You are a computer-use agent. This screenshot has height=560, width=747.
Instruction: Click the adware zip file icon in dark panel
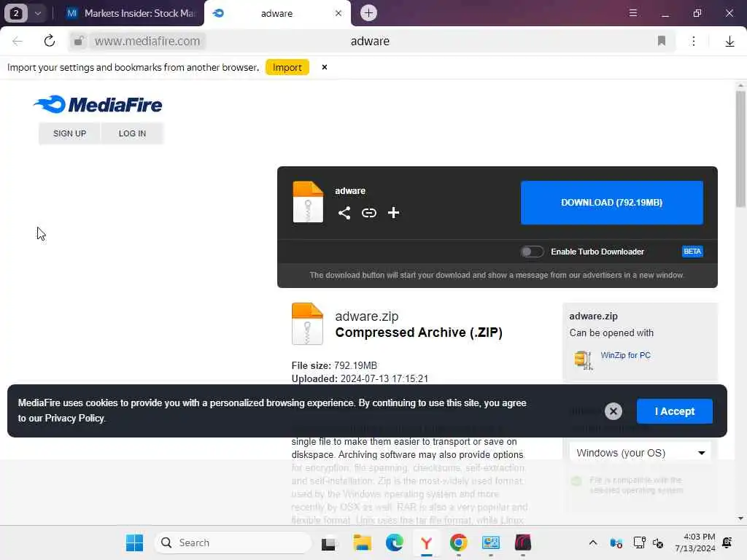308,202
